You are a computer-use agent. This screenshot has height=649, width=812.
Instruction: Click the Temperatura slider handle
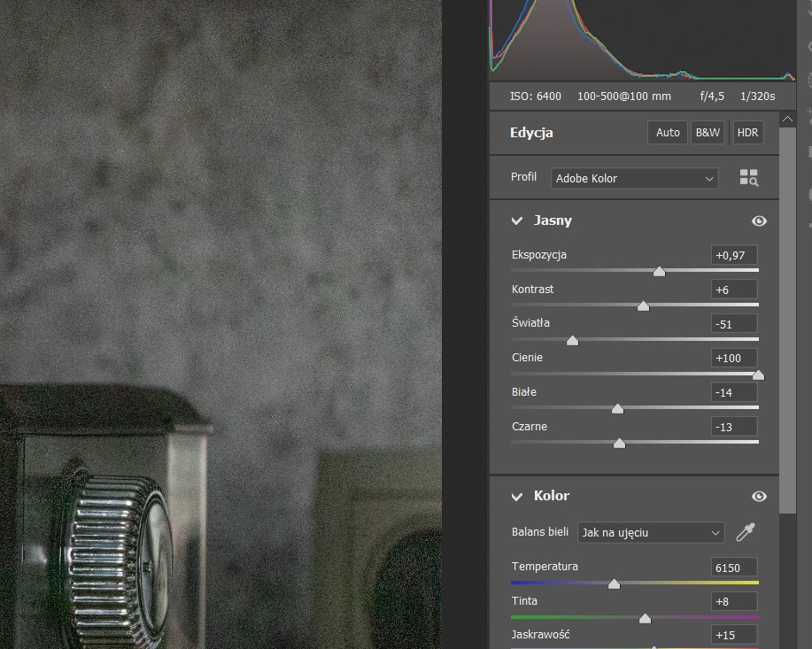[x=615, y=584]
